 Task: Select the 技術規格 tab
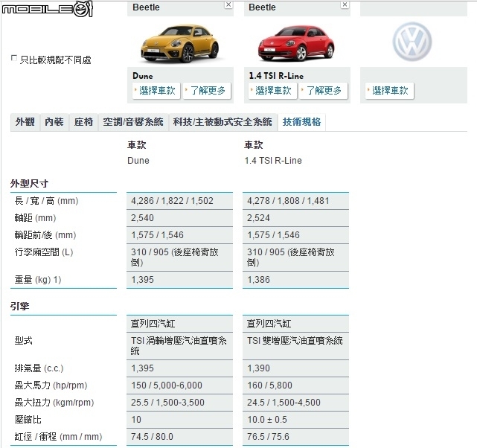[x=301, y=122]
